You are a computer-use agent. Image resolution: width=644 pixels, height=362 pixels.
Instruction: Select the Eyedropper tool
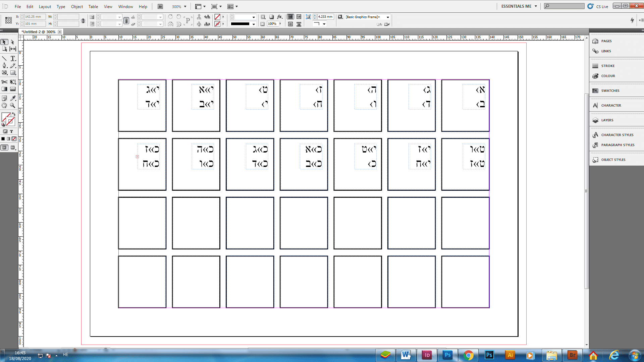pyautogui.click(x=13, y=98)
